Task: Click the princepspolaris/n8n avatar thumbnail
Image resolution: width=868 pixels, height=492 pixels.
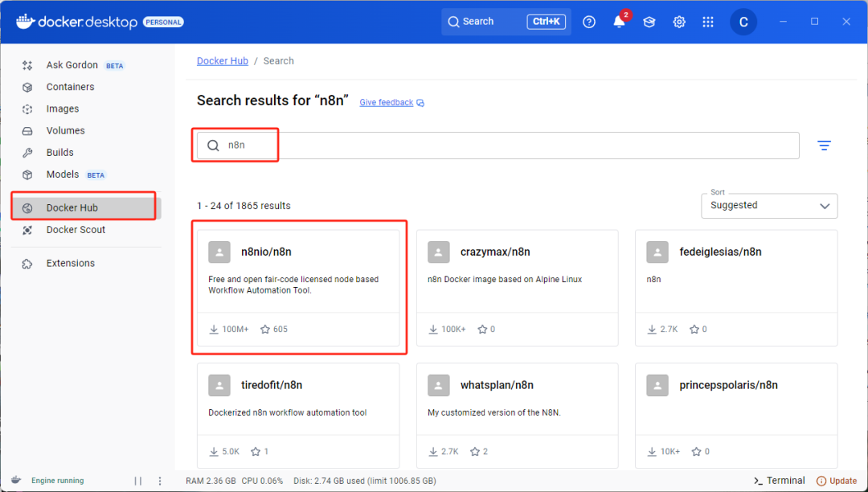Action: click(657, 385)
